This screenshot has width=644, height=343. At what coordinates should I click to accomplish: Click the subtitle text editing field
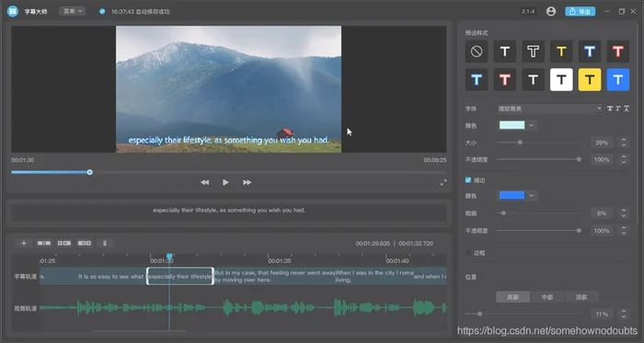tap(229, 212)
